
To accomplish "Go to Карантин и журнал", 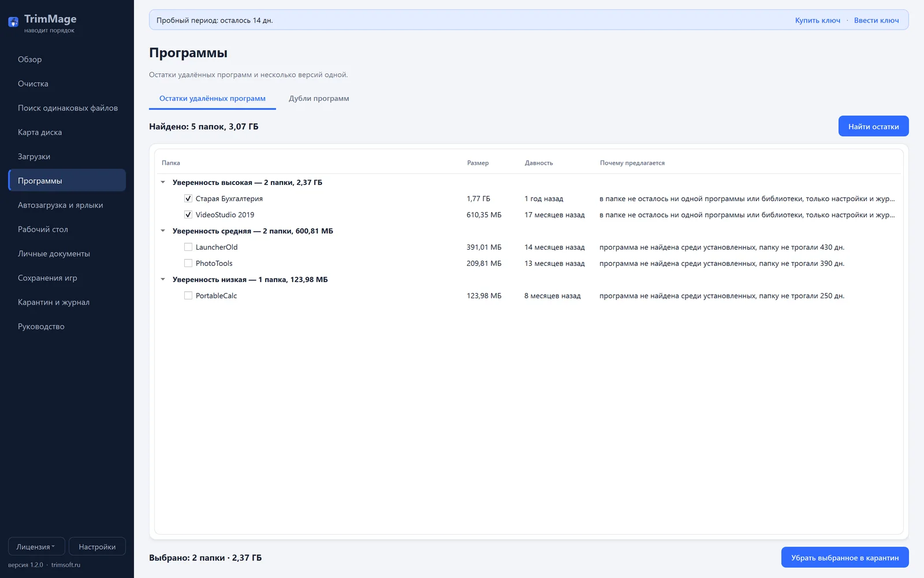I will (67, 302).
